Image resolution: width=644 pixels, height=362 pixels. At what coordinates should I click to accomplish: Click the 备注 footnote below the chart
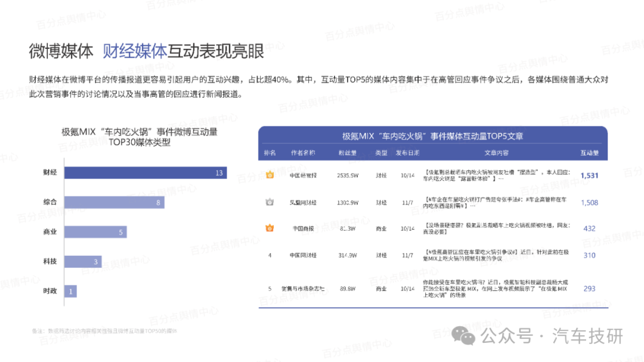pyautogui.click(x=104, y=331)
